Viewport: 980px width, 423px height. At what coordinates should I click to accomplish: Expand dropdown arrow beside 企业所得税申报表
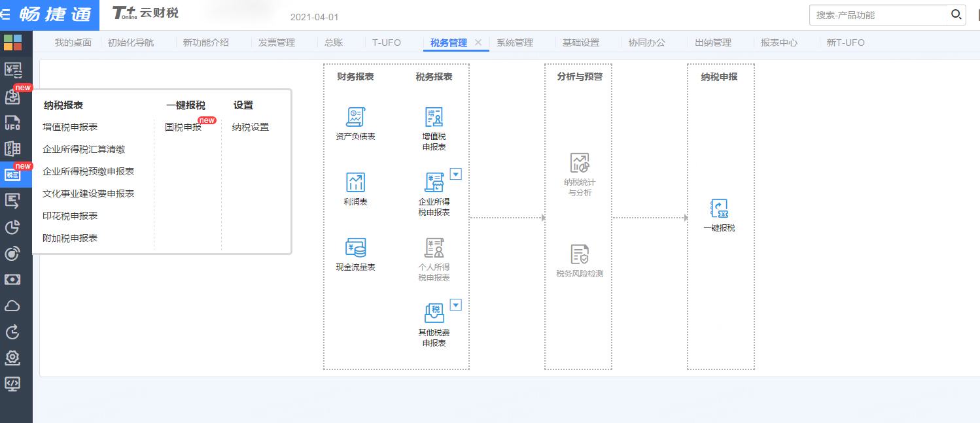coord(456,174)
